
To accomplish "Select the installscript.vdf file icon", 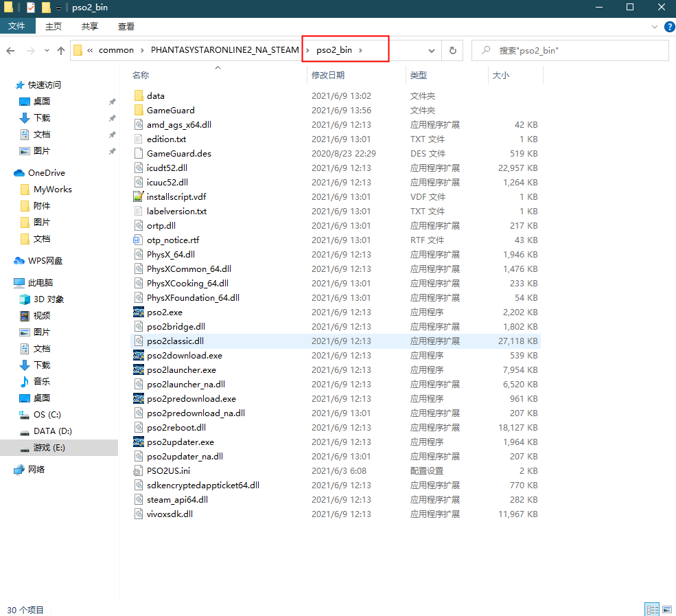I will coord(139,196).
